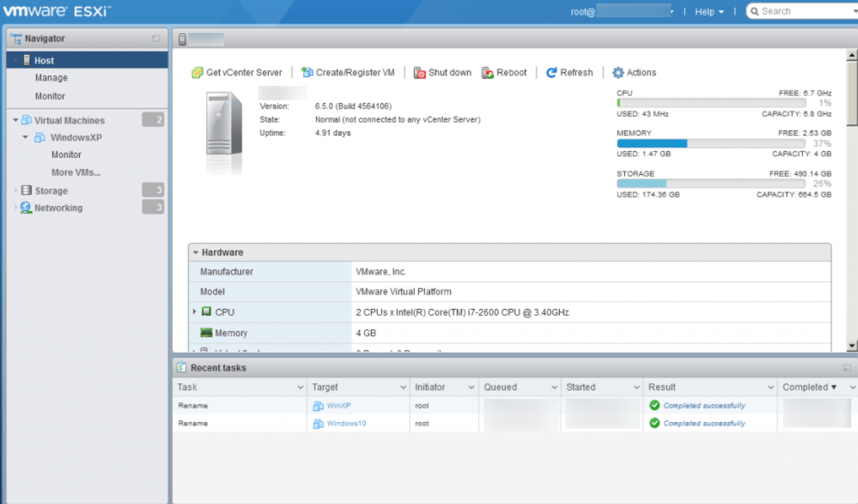Viewport: 858px width, 504px height.
Task: Click the Storage icon in Navigator
Action: [x=27, y=191]
